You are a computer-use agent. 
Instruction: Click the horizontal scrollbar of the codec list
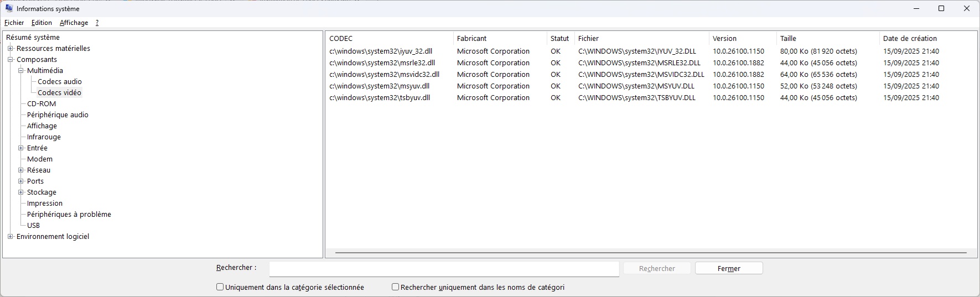pyautogui.click(x=651, y=253)
